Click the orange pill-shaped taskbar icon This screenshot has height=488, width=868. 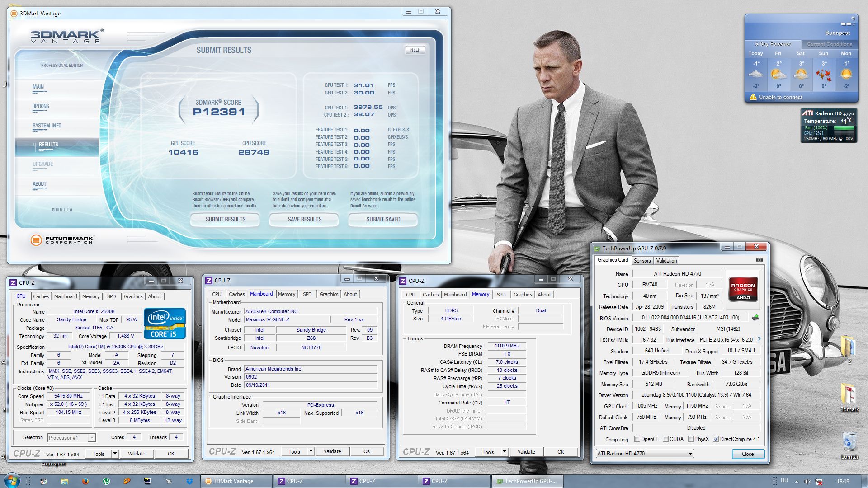point(127,481)
